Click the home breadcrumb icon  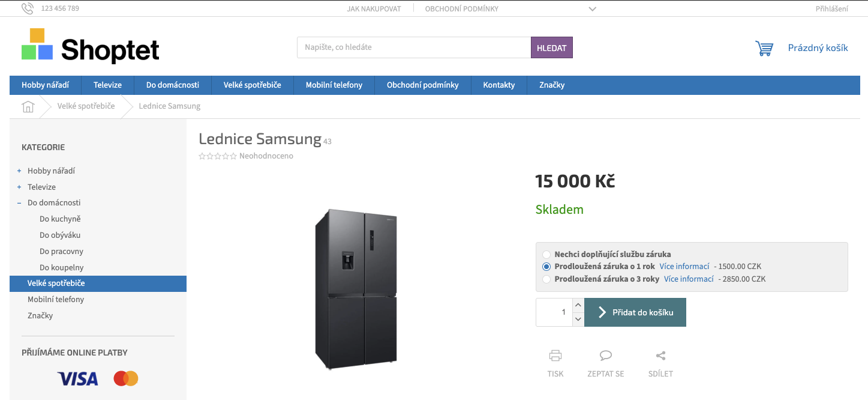28,106
